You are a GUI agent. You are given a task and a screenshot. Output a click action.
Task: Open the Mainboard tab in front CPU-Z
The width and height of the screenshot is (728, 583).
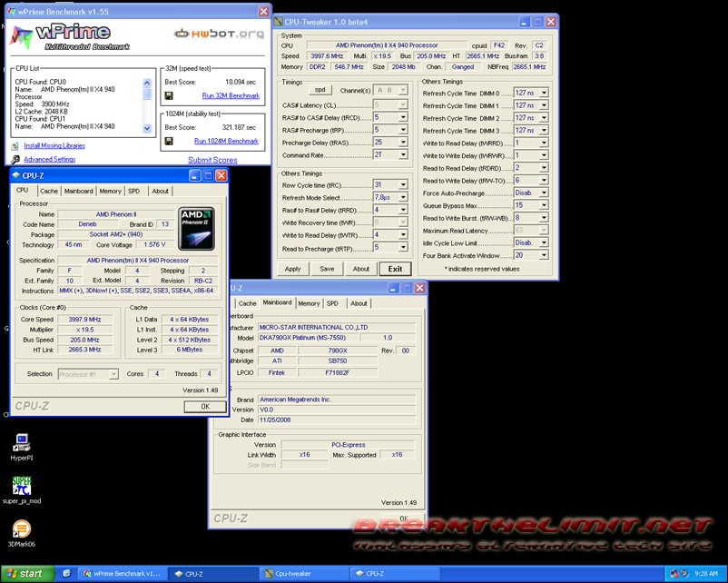78,191
